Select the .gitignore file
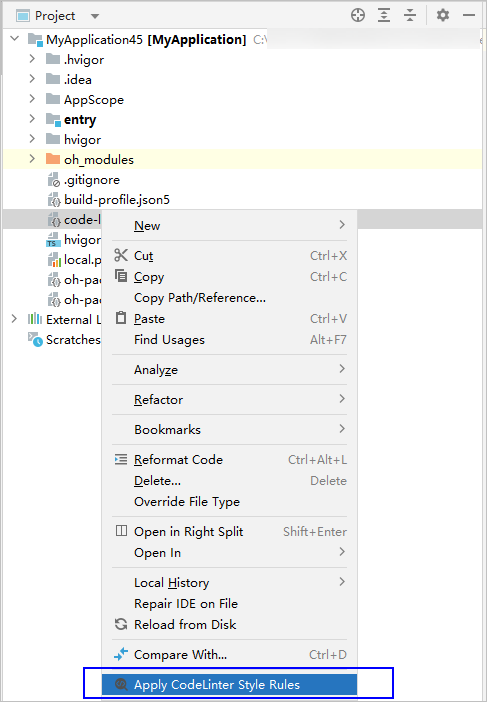The image size is (487, 702). tap(92, 180)
